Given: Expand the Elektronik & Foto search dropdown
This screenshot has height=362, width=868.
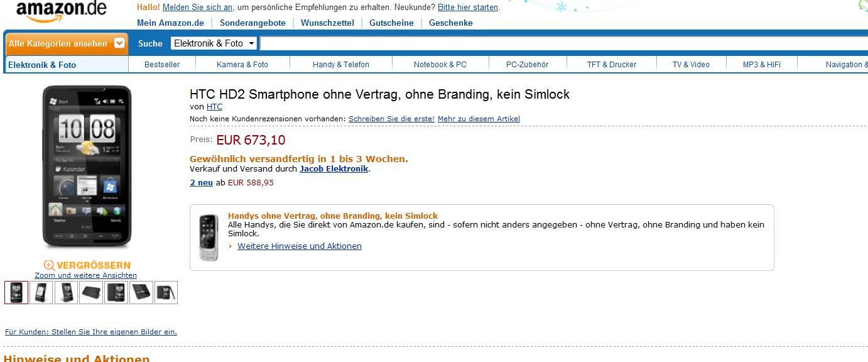Looking at the screenshot, I should coord(214,43).
